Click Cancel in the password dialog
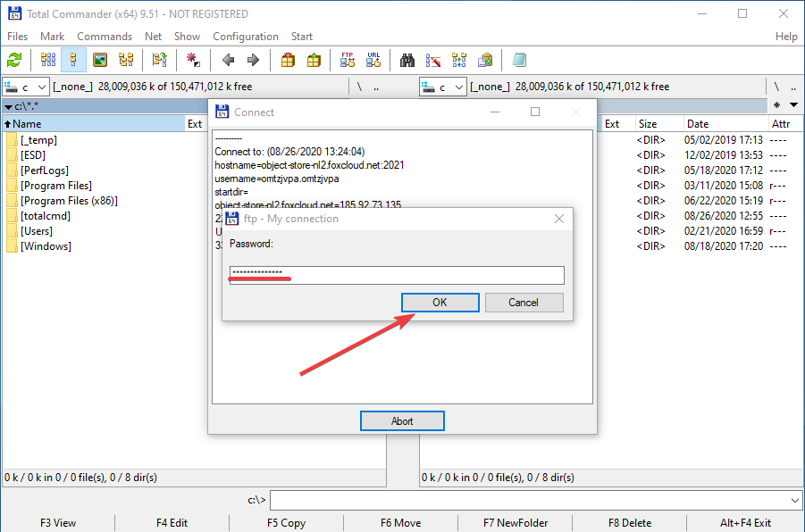 coord(524,303)
